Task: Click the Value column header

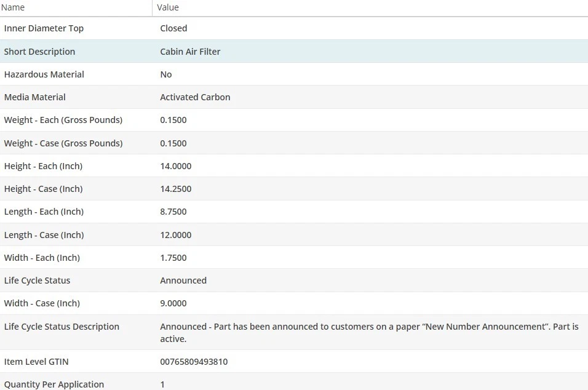Action: coord(168,7)
